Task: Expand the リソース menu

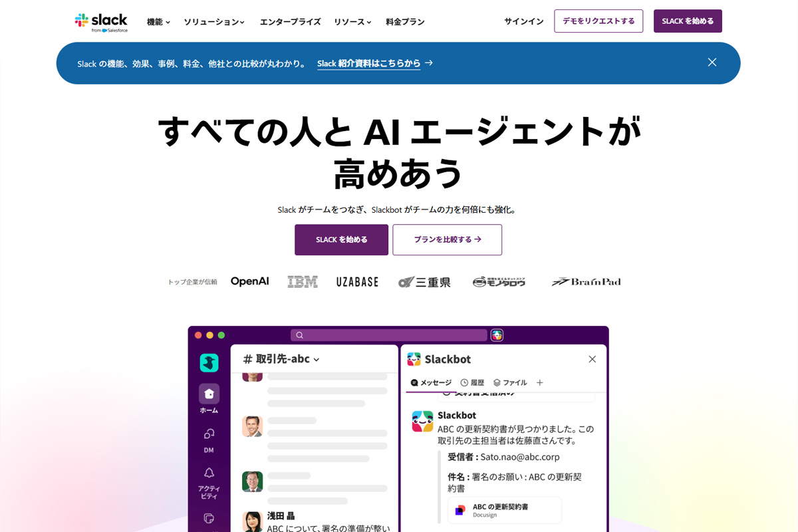Action: click(x=352, y=22)
